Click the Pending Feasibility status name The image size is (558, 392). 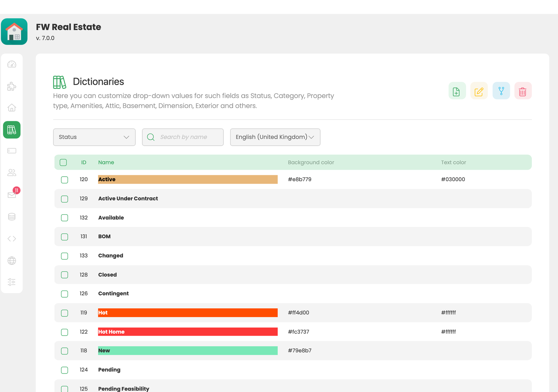(123, 389)
